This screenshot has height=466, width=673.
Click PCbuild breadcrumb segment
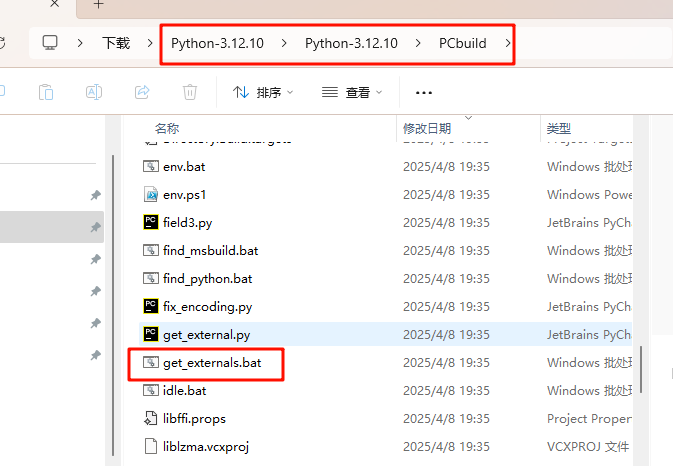coord(462,43)
